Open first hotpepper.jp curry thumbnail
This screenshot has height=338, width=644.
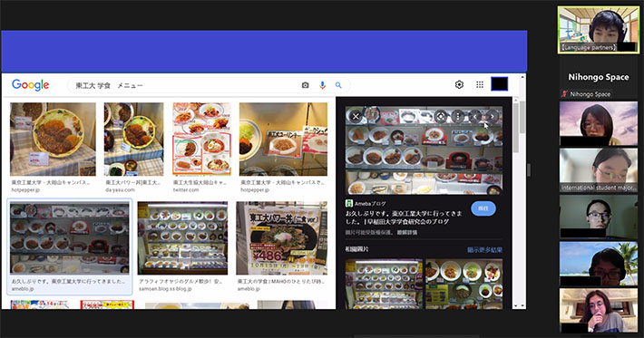(53, 139)
